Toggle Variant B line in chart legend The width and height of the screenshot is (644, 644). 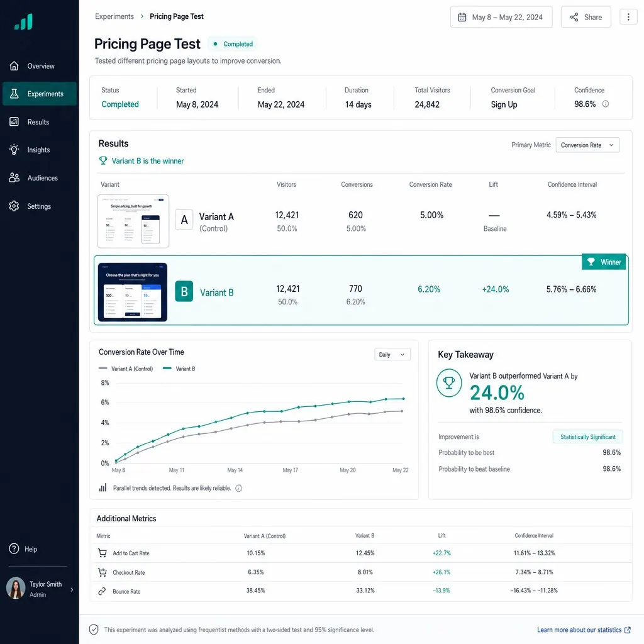click(x=179, y=369)
